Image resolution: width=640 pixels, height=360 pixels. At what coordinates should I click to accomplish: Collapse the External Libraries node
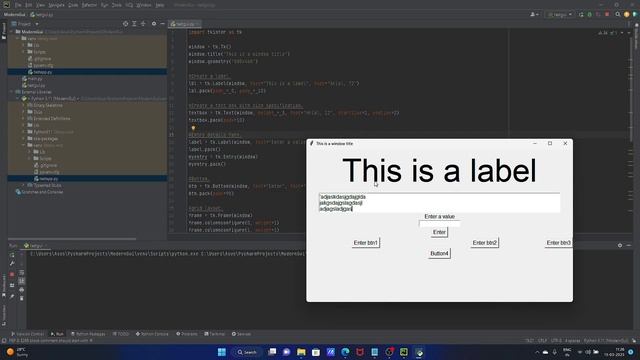(12, 92)
